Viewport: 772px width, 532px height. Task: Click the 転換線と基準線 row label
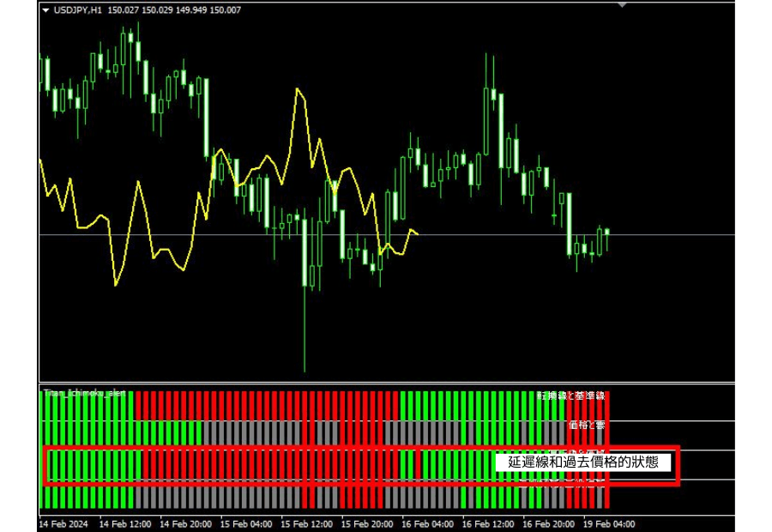(571, 396)
